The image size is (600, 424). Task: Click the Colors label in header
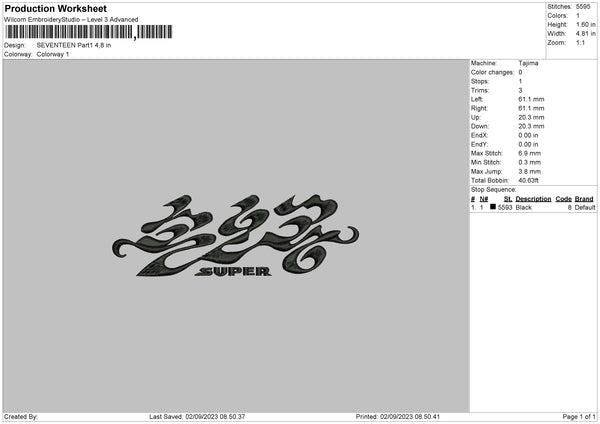coord(557,16)
